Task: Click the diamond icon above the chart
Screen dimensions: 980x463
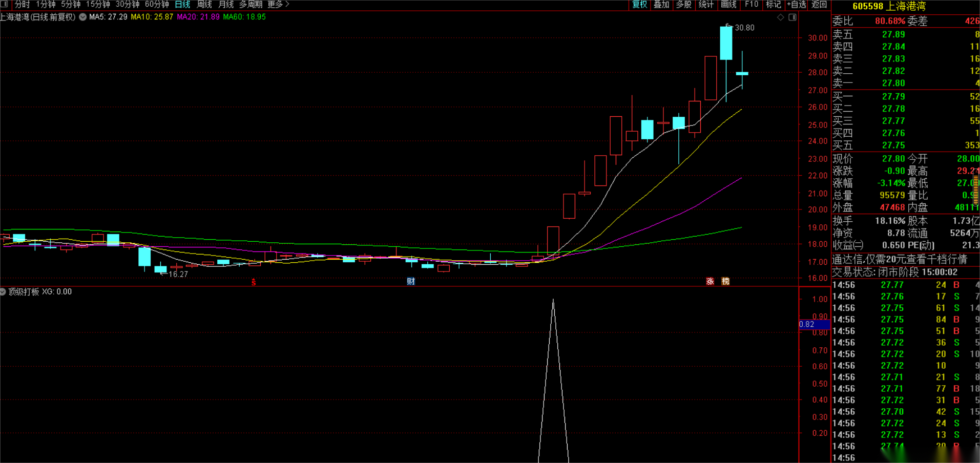Action: [x=781, y=17]
